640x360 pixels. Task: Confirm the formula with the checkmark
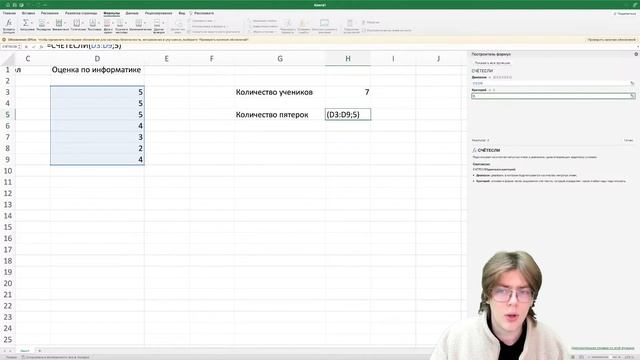click(x=34, y=47)
